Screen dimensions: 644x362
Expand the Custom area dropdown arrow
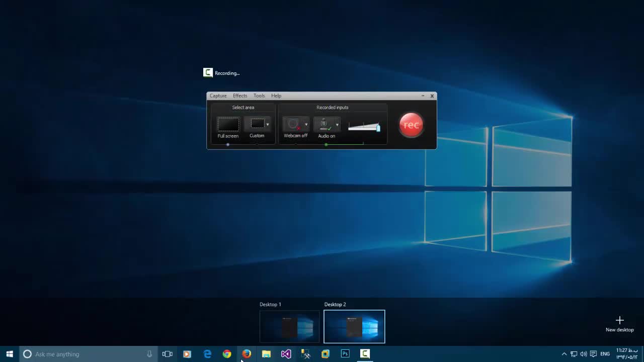pos(268,124)
